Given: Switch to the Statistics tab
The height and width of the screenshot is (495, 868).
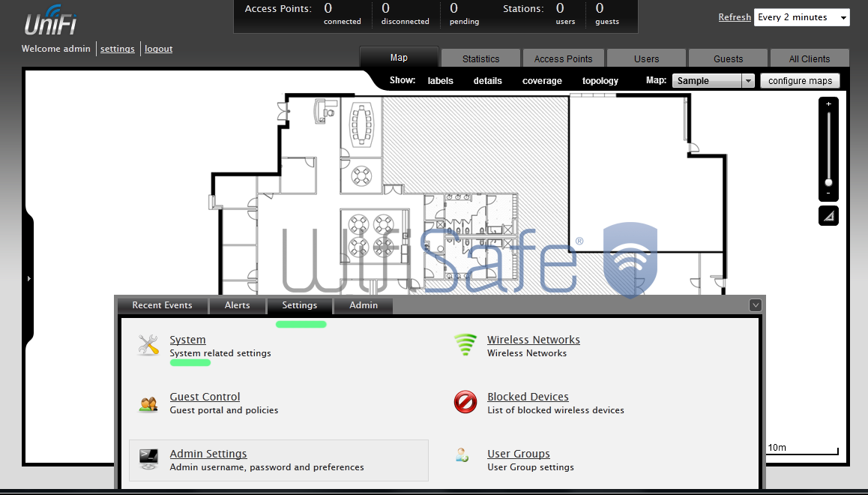Looking at the screenshot, I should click(480, 58).
